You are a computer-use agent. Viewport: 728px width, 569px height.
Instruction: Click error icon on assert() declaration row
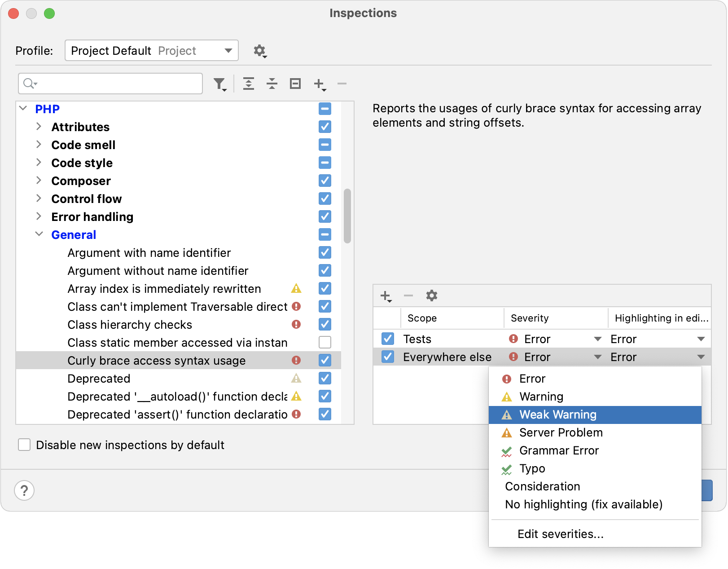[296, 414]
